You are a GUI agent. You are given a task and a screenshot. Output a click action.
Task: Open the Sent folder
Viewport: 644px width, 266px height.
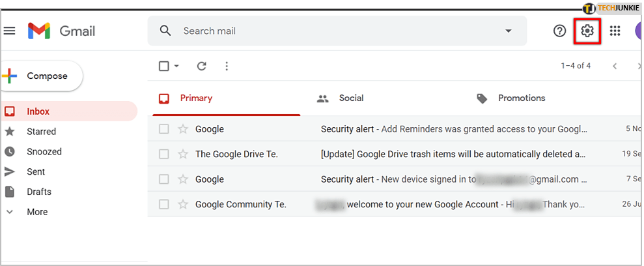coord(36,171)
